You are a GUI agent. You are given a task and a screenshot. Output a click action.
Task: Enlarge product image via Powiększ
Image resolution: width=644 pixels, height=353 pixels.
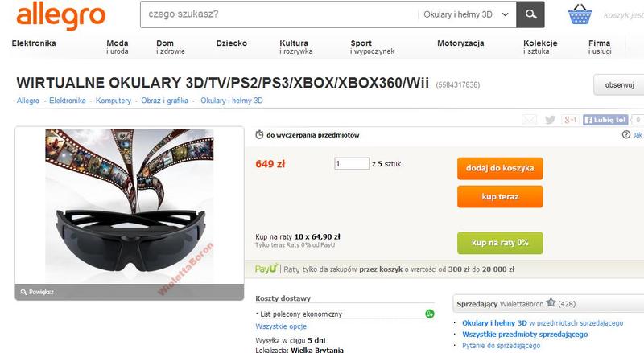(x=37, y=292)
